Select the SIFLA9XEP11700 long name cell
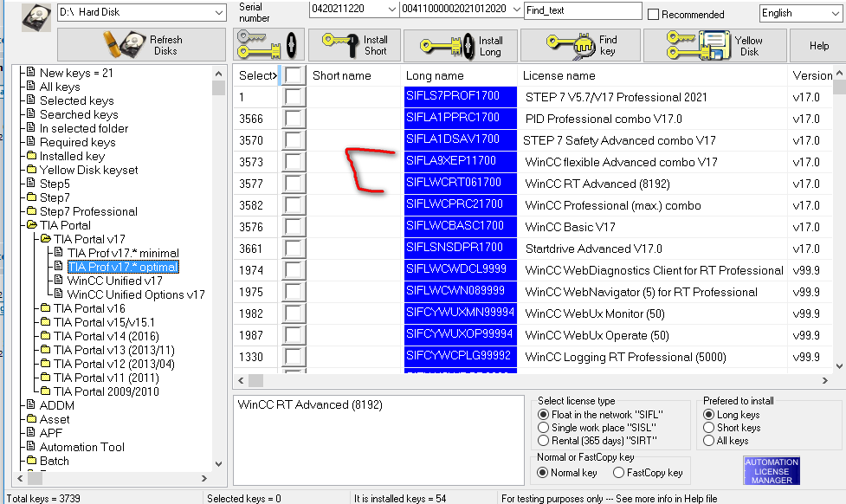Screen dimensions: 846x504 click(x=460, y=161)
